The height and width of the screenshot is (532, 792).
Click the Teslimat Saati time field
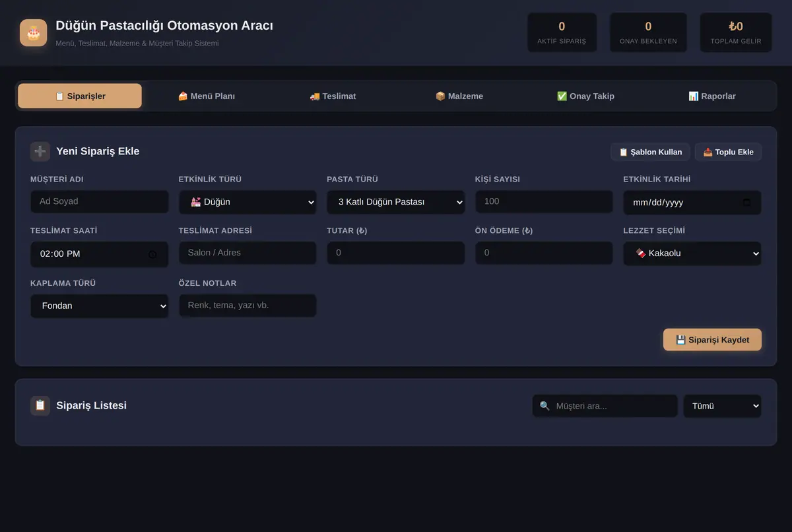coord(100,254)
